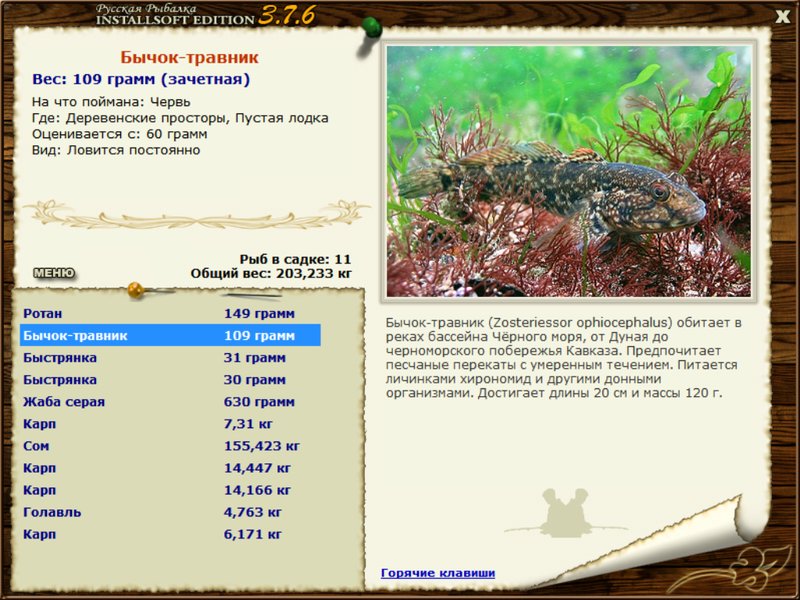Screen dimensions: 800x600
Task: Pick the Карп 14,166 кг entry
Action: [x=170, y=490]
